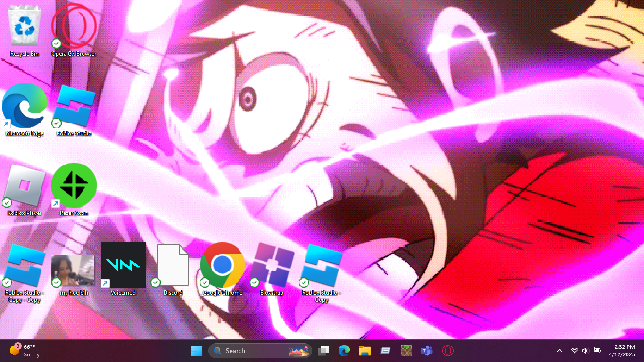The width and height of the screenshot is (644, 362).
Task: Select the Roblox Player desktop icon
Action: 25,189
